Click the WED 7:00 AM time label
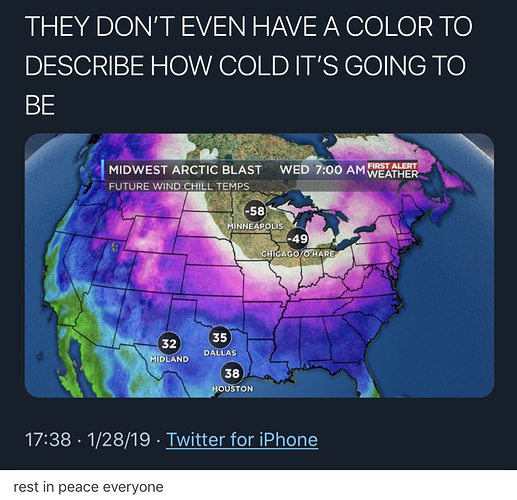This screenshot has width=517, height=500. (322, 170)
